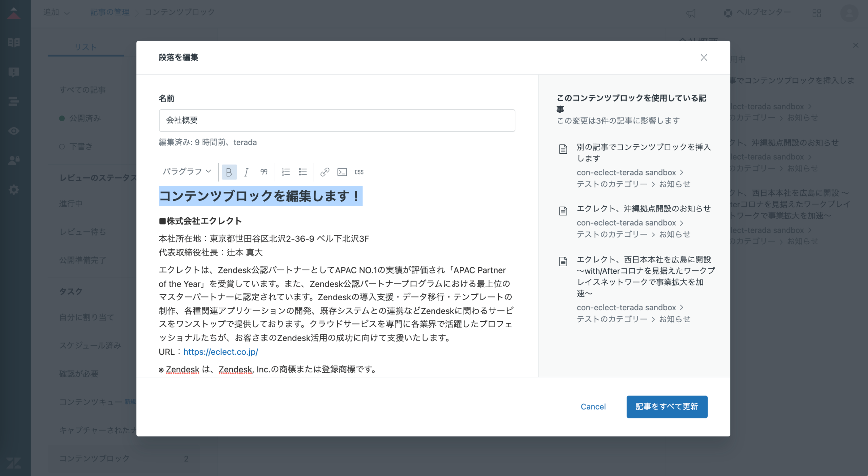Select 下書き filter in sidebar

tap(81, 147)
